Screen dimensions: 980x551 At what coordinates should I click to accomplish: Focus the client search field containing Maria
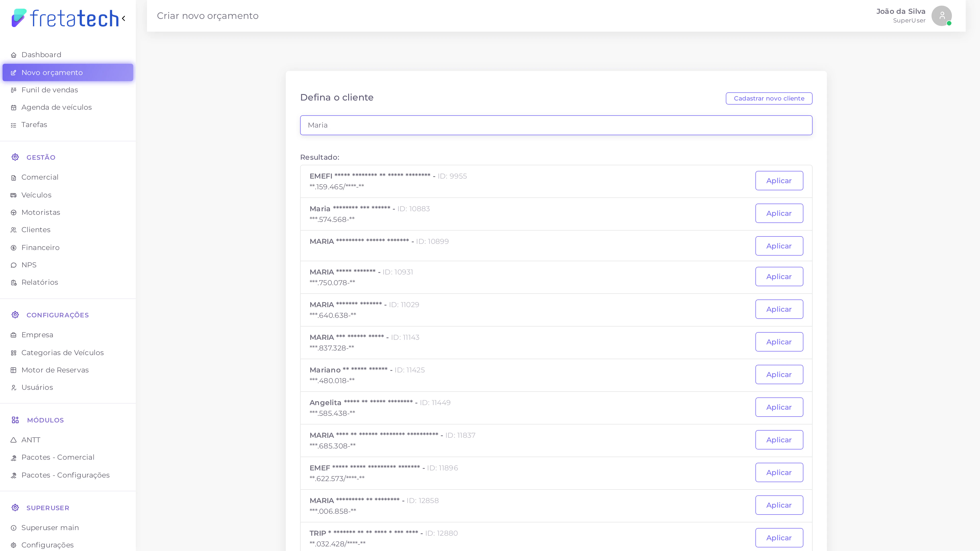[556, 125]
